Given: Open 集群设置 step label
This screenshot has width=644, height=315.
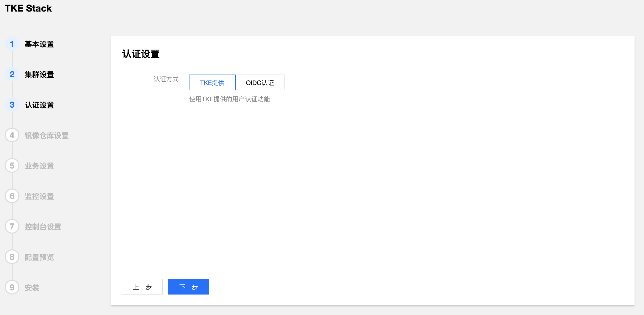Looking at the screenshot, I should [x=39, y=75].
